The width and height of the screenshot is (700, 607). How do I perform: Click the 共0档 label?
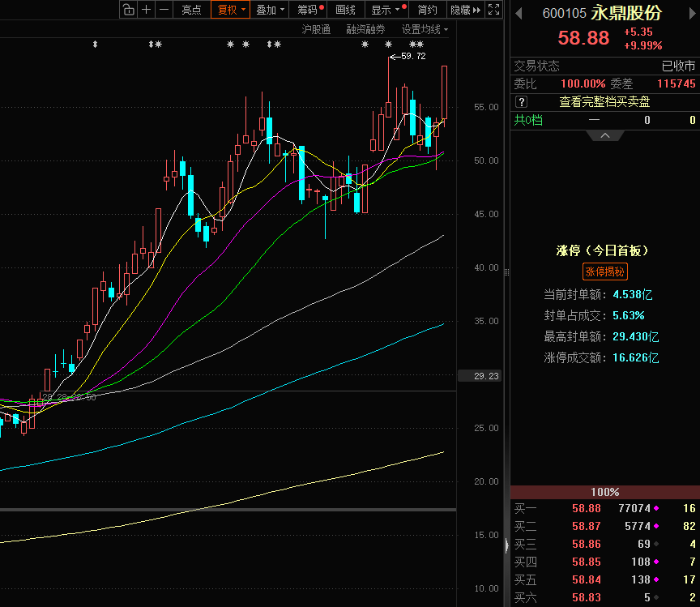coord(528,120)
